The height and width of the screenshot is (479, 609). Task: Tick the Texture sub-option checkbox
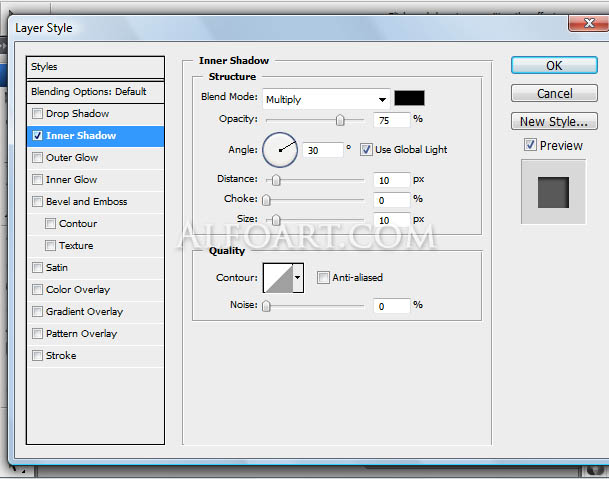pos(50,246)
